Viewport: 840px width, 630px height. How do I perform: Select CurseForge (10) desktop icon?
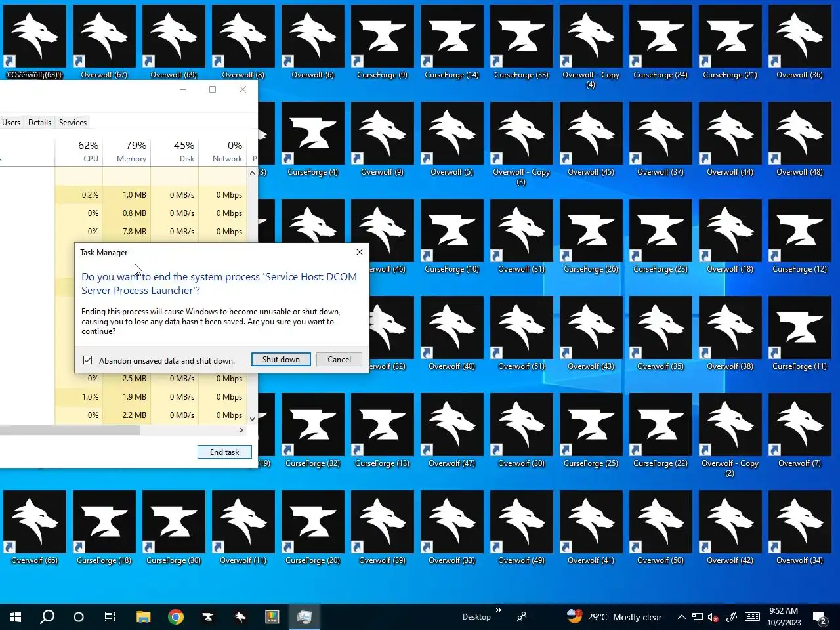coord(452,237)
